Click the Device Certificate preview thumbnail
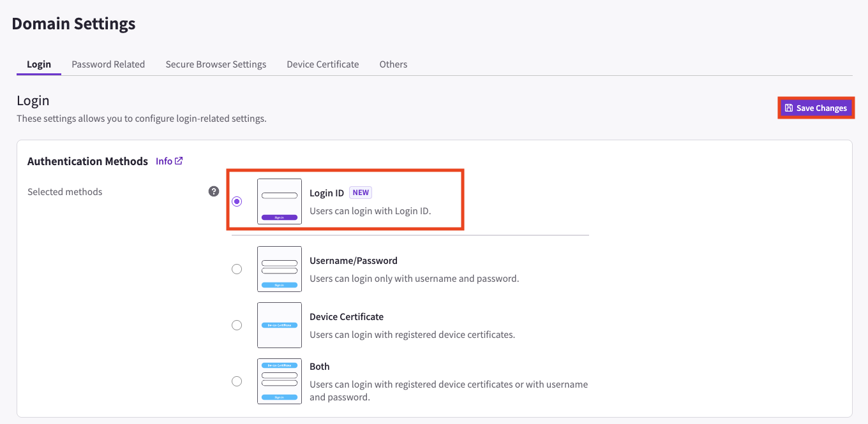The image size is (868, 424). coord(280,325)
